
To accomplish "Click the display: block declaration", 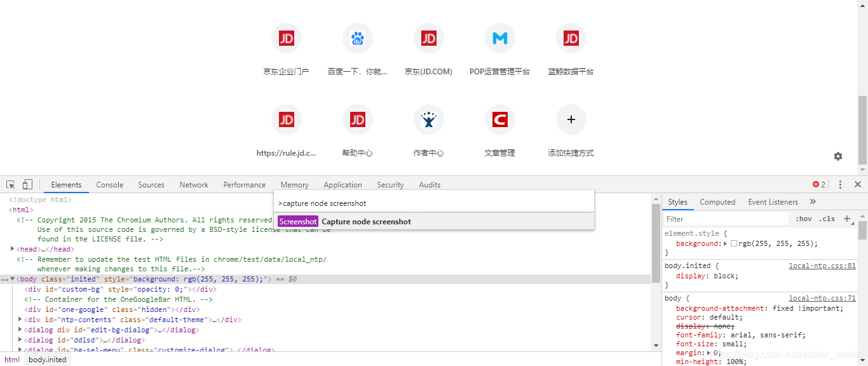I will point(707,276).
